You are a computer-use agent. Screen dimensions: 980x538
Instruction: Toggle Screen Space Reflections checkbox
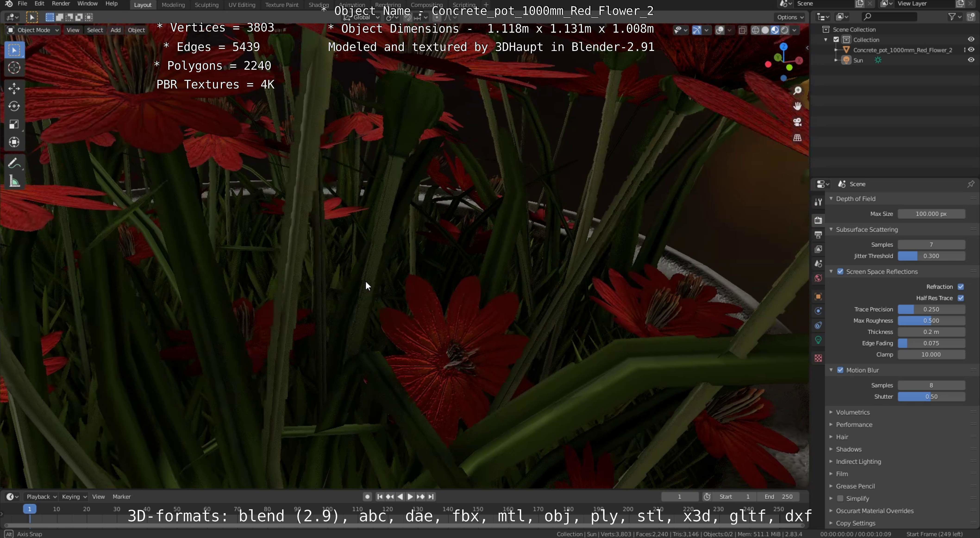(840, 272)
